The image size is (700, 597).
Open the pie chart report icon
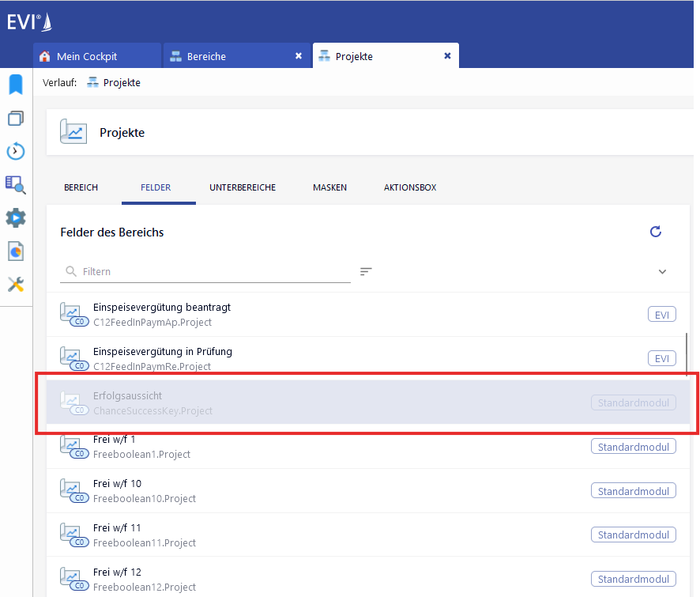(x=16, y=251)
